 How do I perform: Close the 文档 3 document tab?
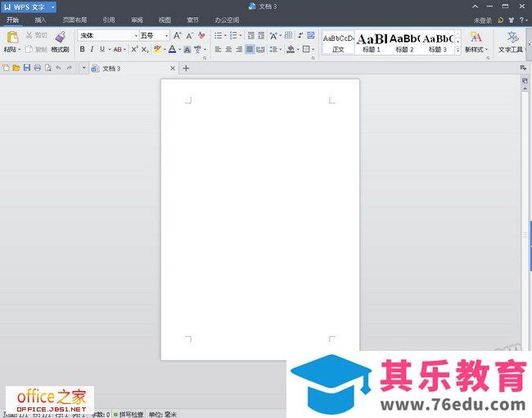tap(173, 68)
